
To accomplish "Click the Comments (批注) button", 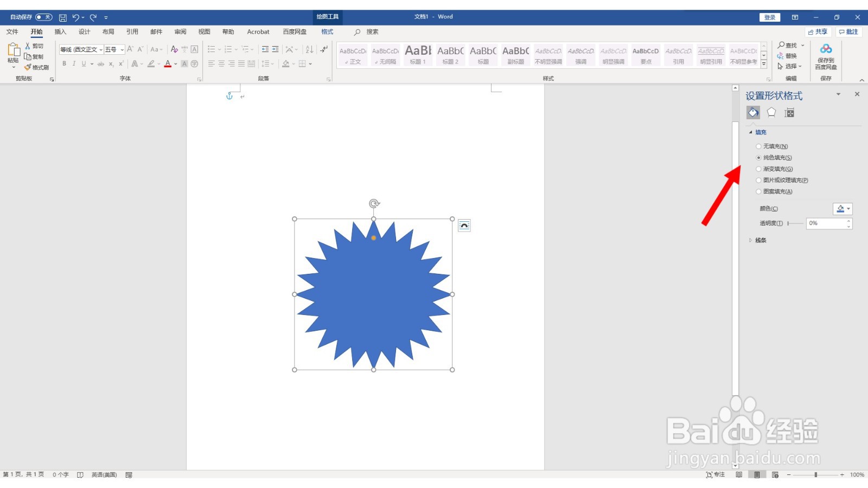I will pyautogui.click(x=849, y=32).
